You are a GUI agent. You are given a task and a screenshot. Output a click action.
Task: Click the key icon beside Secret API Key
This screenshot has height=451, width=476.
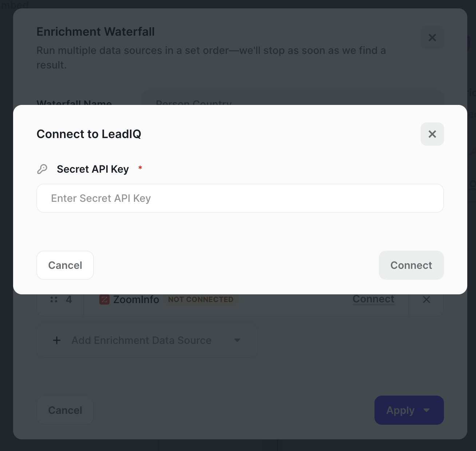pyautogui.click(x=42, y=169)
